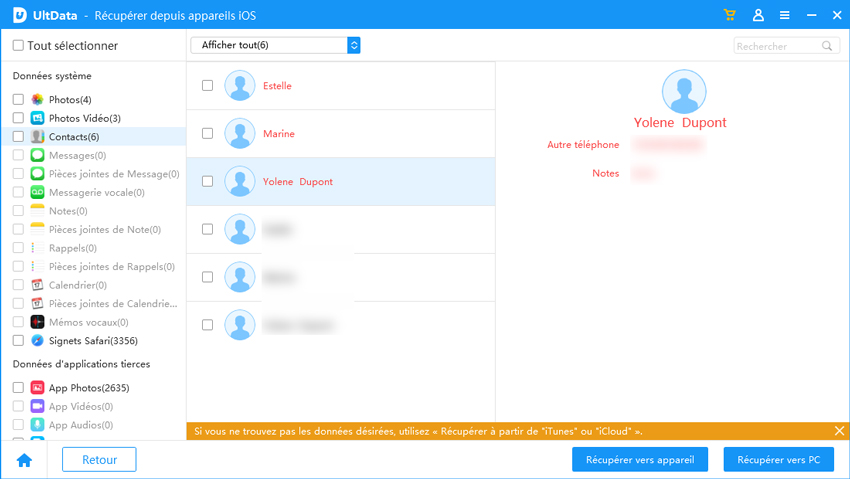Open the user account icon
The height and width of the screenshot is (479, 850).
click(758, 16)
